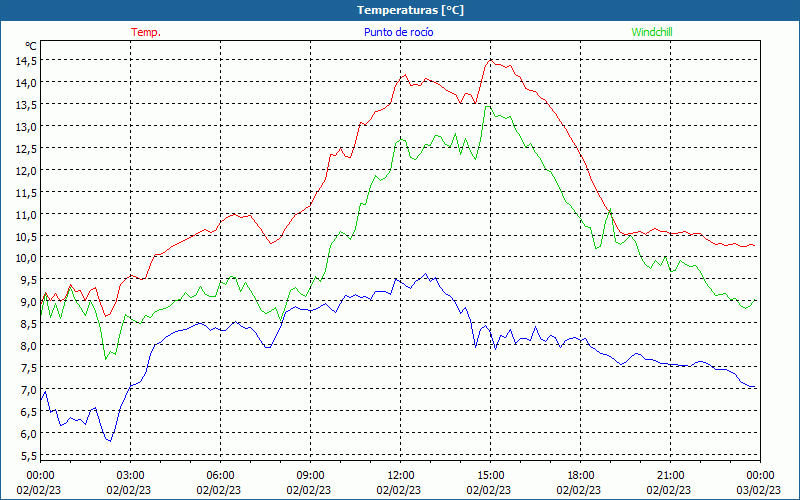The width and height of the screenshot is (800, 500).
Task: Click the '11,0' y-axis value
Action: pyautogui.click(x=26, y=214)
